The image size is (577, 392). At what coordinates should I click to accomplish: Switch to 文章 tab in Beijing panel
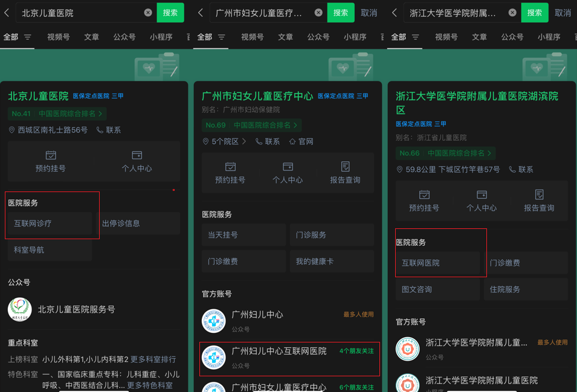tap(92, 37)
